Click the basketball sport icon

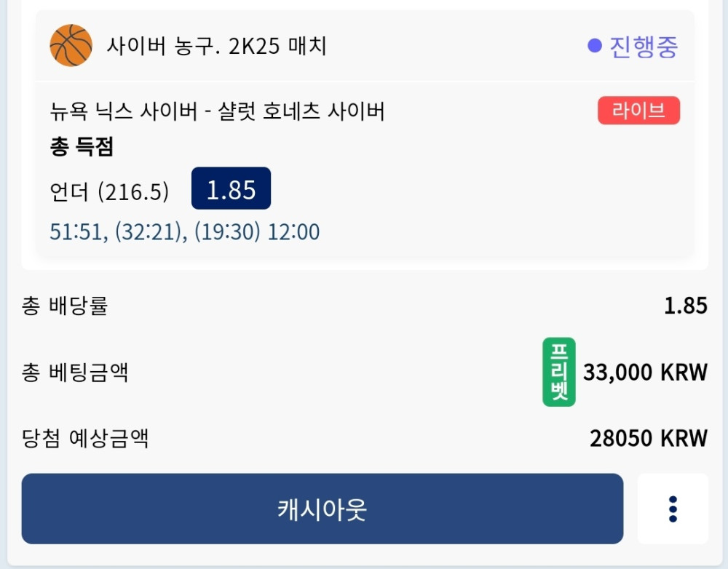pos(71,46)
